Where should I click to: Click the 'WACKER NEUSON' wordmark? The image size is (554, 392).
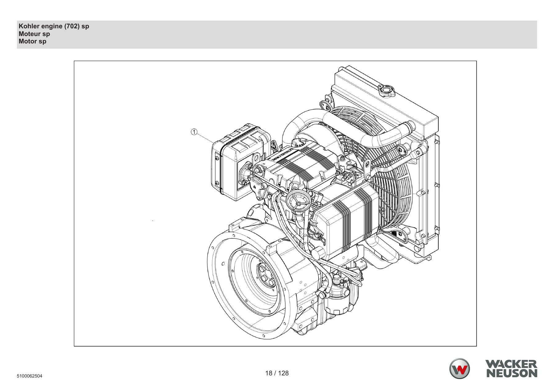[x=511, y=369]
